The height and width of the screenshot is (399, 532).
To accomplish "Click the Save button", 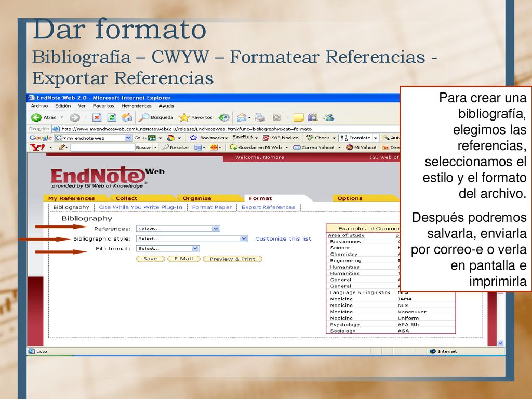I will pos(150,259).
